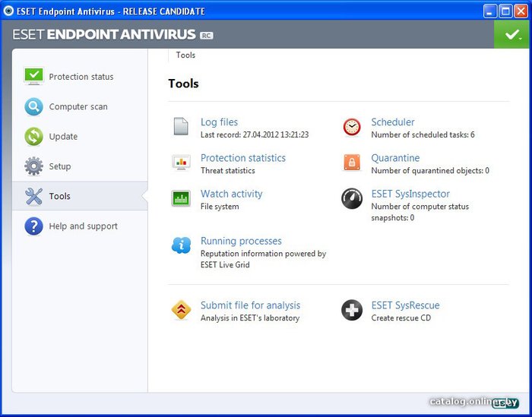Click the Protection statistics chart icon

(181, 163)
